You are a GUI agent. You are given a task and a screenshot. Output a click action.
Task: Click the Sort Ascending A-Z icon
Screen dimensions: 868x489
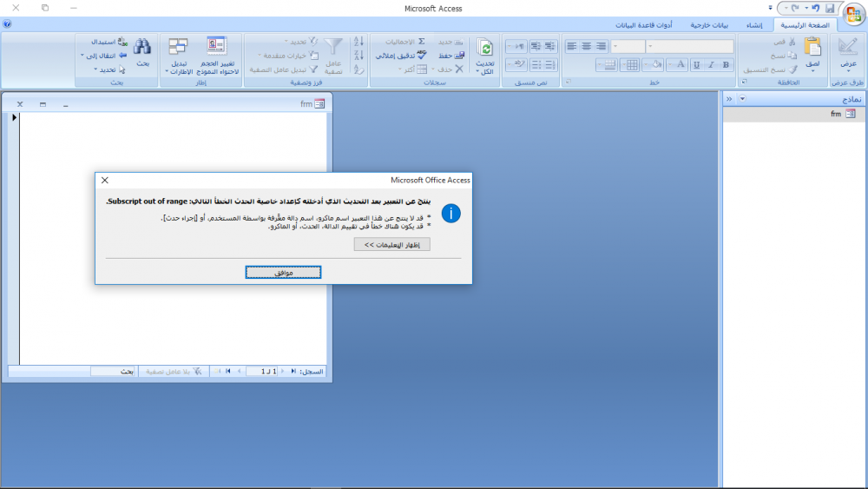click(x=358, y=42)
